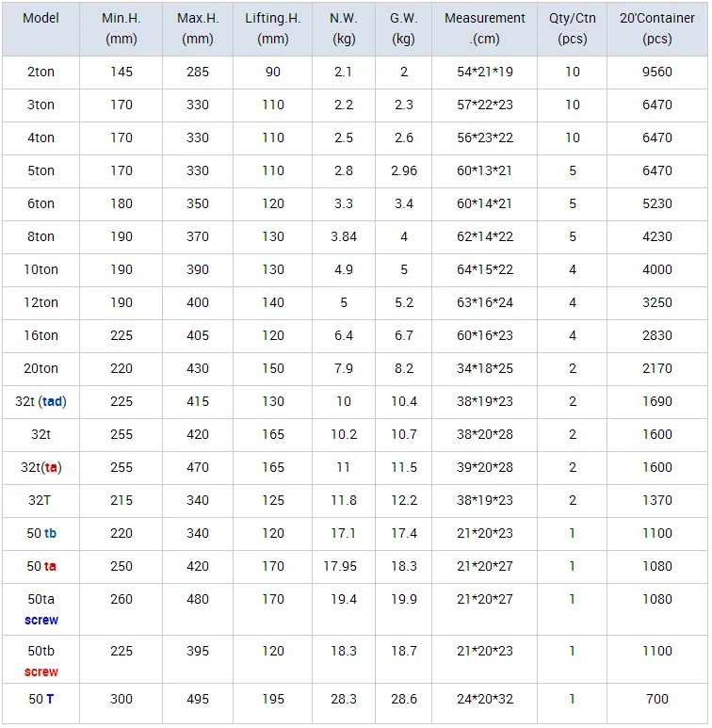This screenshot has width=712, height=728.
Task: Select the Measurement (cm) column header
Action: [484, 28]
